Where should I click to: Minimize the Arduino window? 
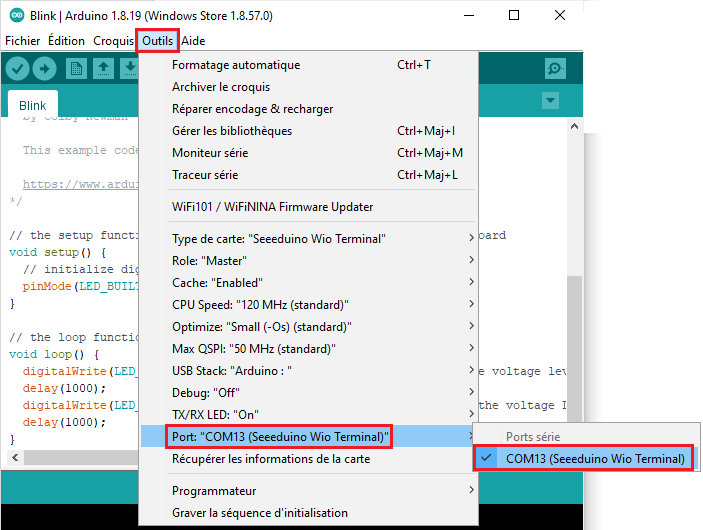pyautogui.click(x=469, y=15)
